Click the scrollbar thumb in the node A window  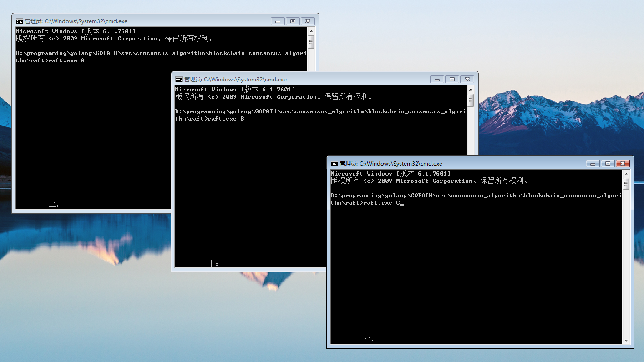click(x=311, y=42)
